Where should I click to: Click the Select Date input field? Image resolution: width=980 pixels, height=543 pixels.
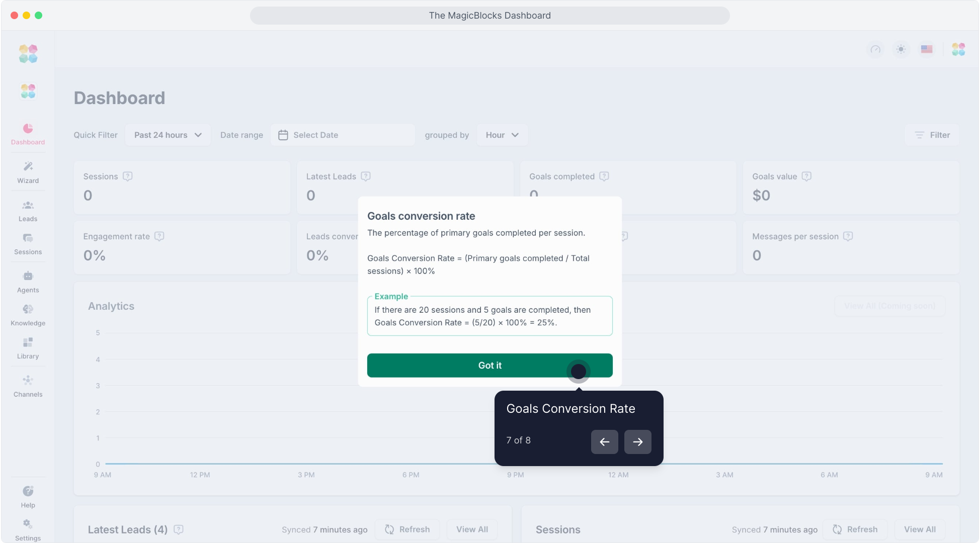343,135
